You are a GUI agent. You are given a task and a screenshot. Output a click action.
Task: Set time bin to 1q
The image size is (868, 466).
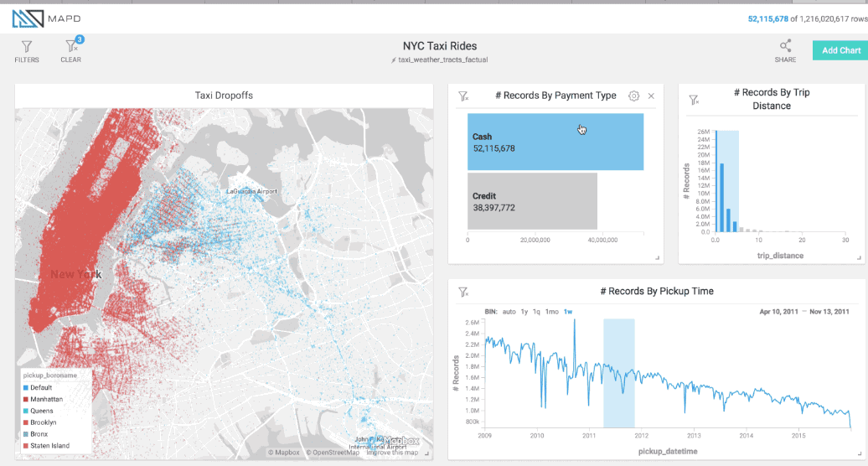click(x=536, y=312)
